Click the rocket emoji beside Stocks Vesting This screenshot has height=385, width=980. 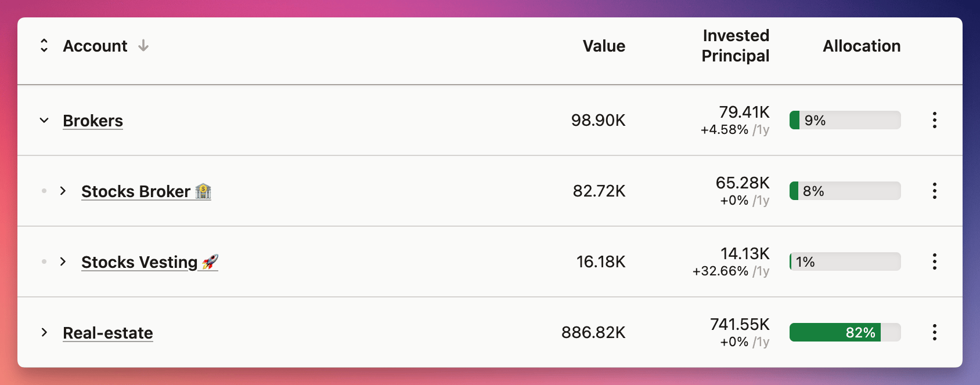tap(210, 262)
